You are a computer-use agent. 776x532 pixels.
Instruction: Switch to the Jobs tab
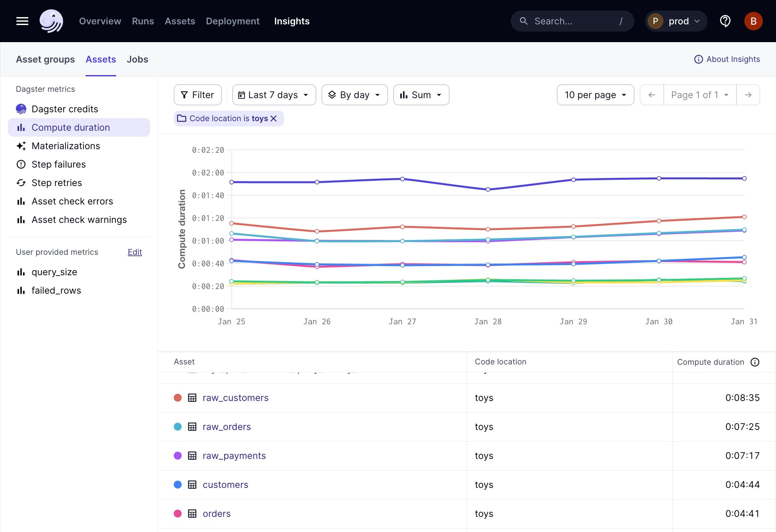pyautogui.click(x=137, y=59)
